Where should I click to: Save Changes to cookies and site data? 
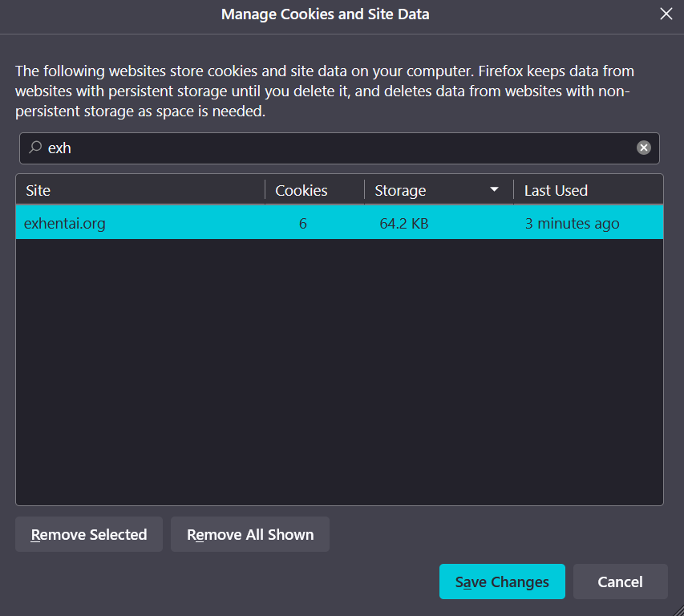point(502,582)
